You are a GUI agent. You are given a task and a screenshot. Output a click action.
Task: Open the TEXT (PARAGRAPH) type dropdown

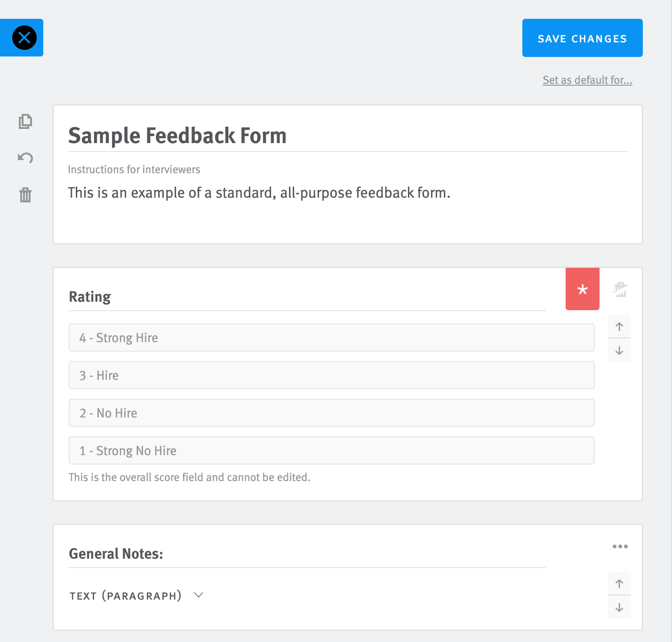coord(198,594)
